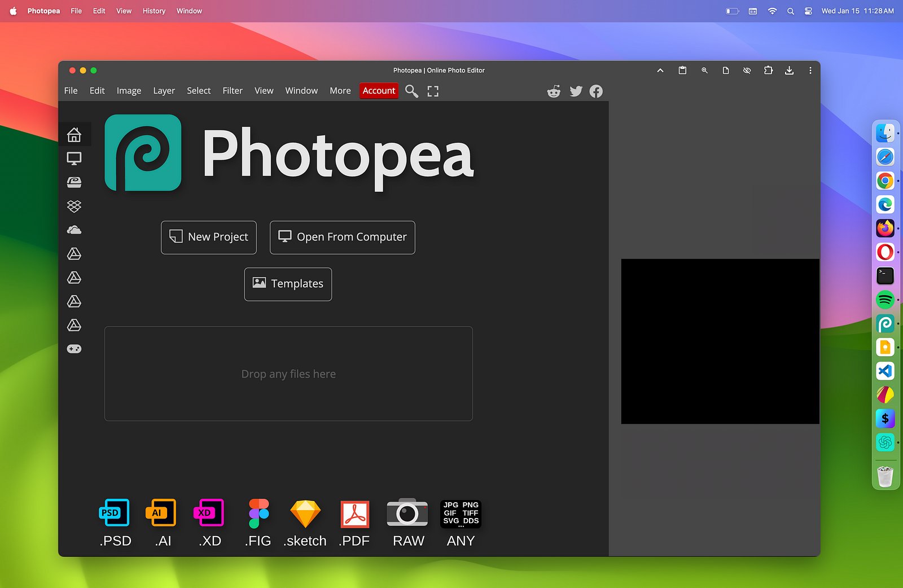Open Dropbox storage in the sidebar
This screenshot has width=903, height=588.
coord(74,206)
